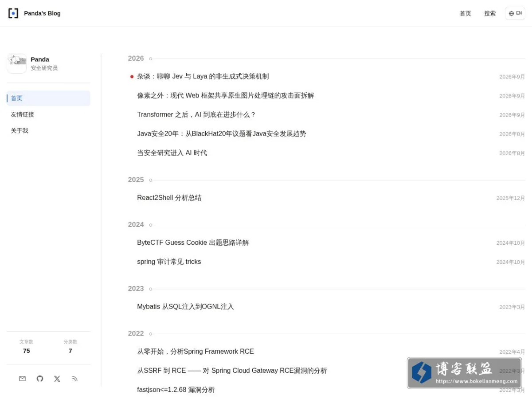The height and width of the screenshot is (399, 532).
Task: Open article React2Shell 分析总结
Action: pyautogui.click(x=169, y=198)
